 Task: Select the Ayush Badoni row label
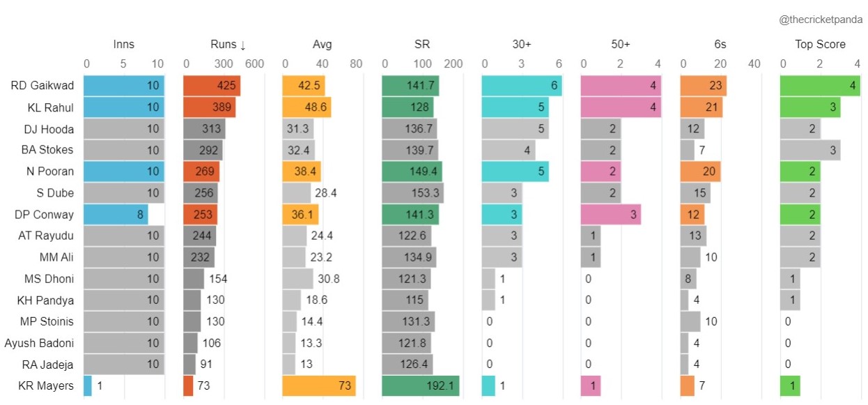pyautogui.click(x=39, y=343)
